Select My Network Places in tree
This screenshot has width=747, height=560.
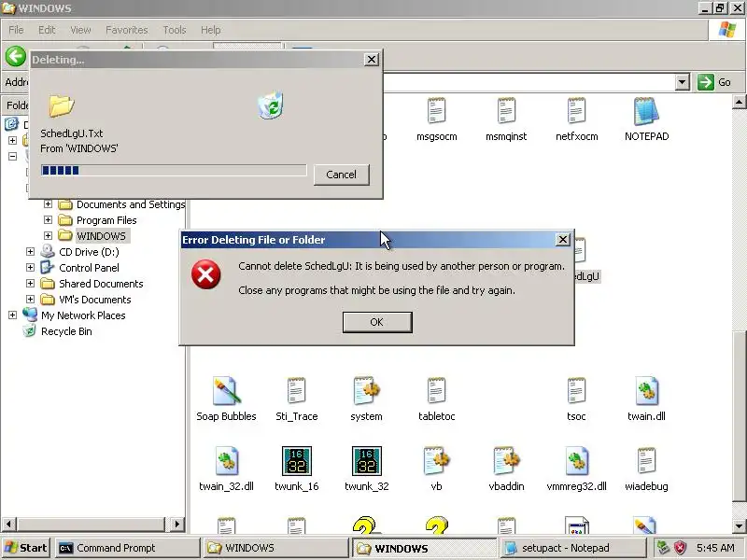point(83,315)
